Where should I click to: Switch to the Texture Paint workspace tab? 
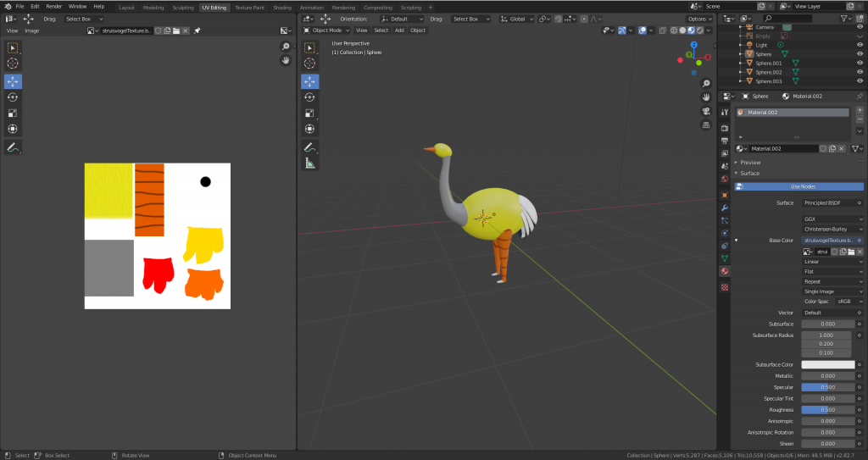[x=249, y=7]
